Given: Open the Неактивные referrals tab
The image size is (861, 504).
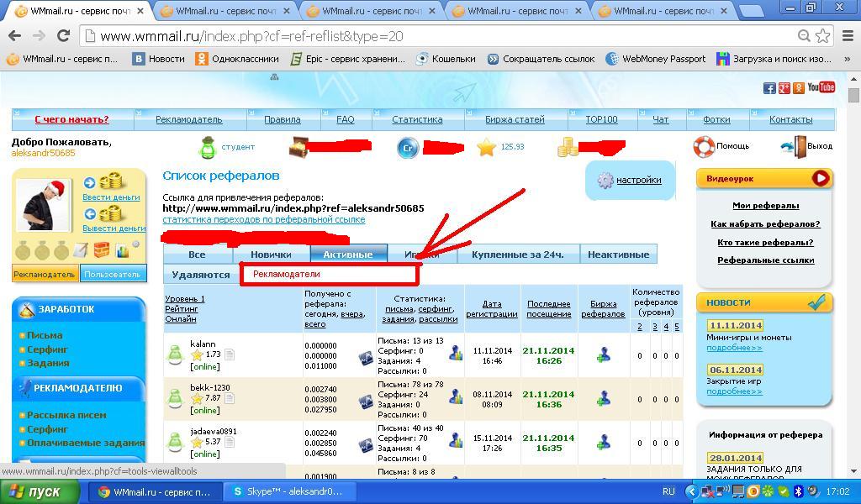Looking at the screenshot, I should (618, 255).
